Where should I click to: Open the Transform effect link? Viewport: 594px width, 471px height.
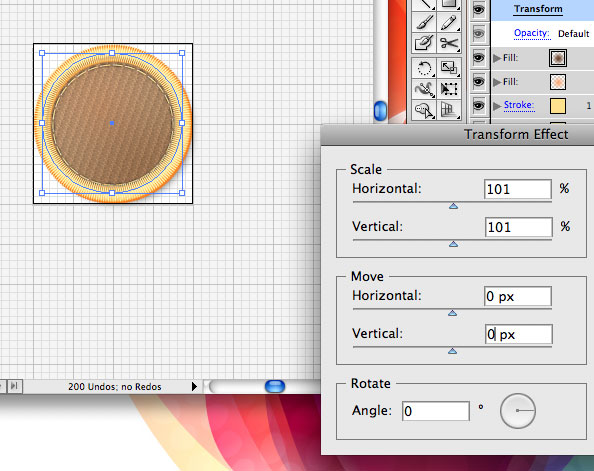538,9
